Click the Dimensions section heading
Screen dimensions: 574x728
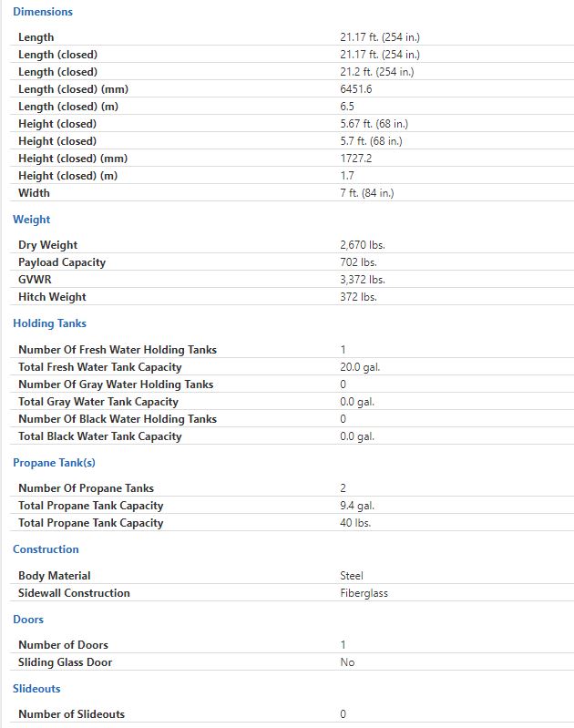(x=43, y=12)
